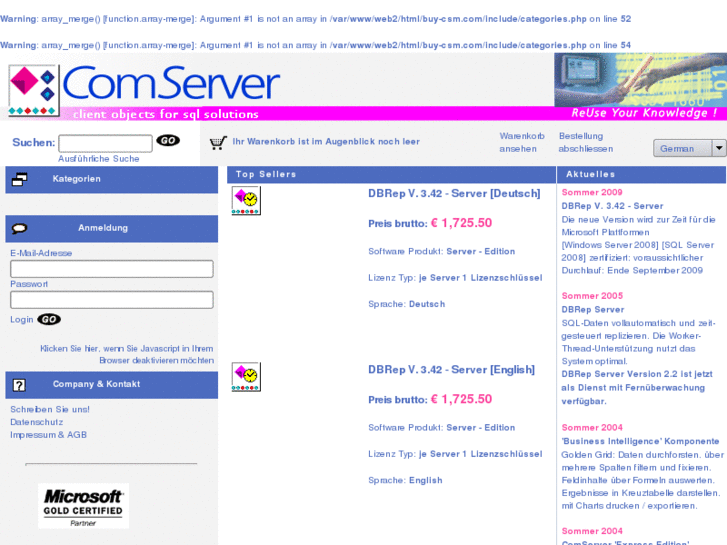Select the Top Sellers header
The image size is (727, 545).
(x=391, y=174)
